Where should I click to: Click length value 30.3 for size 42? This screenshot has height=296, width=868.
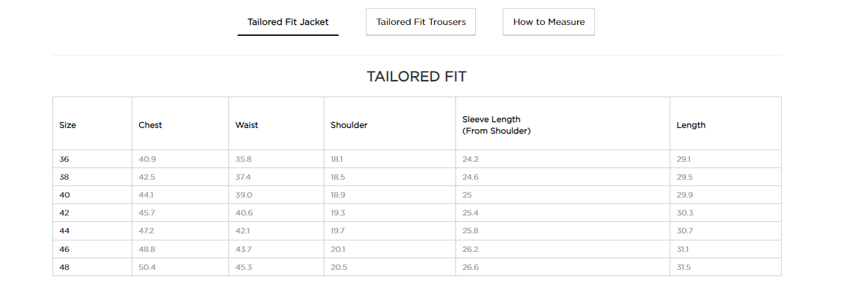click(685, 213)
